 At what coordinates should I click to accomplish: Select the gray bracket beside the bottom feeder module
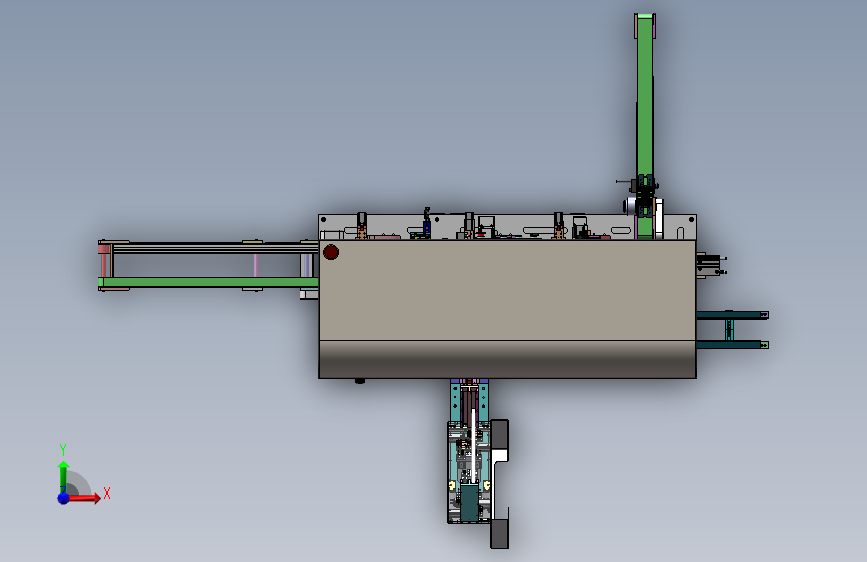pos(499,484)
